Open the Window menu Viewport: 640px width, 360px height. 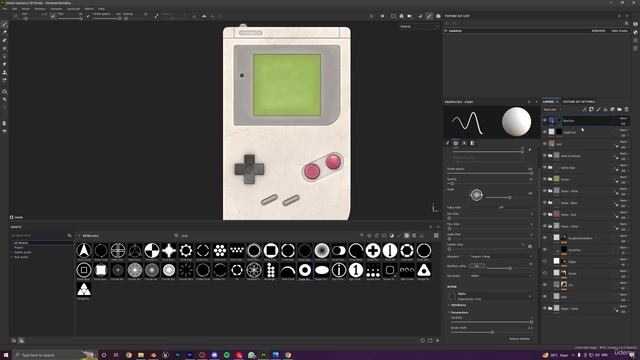[x=40, y=9]
